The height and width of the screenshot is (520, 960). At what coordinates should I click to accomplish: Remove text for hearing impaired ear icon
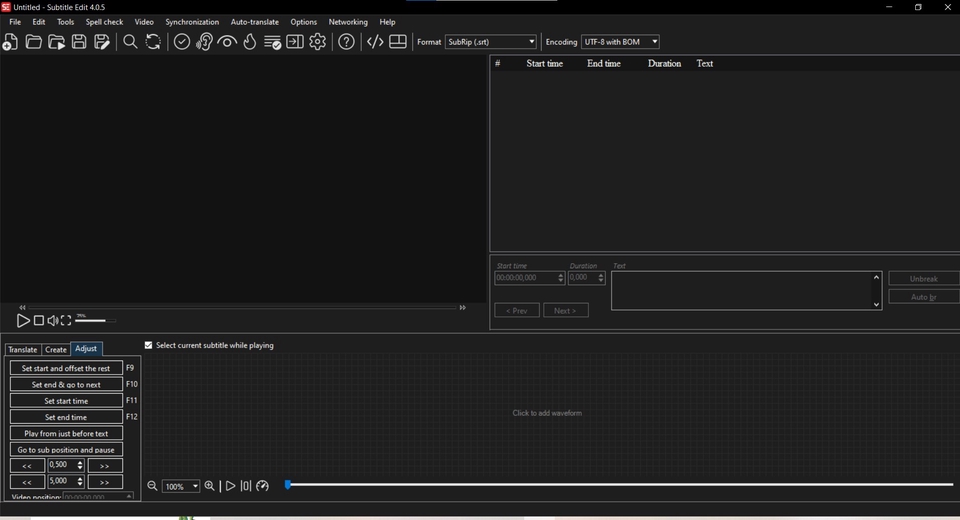click(204, 42)
